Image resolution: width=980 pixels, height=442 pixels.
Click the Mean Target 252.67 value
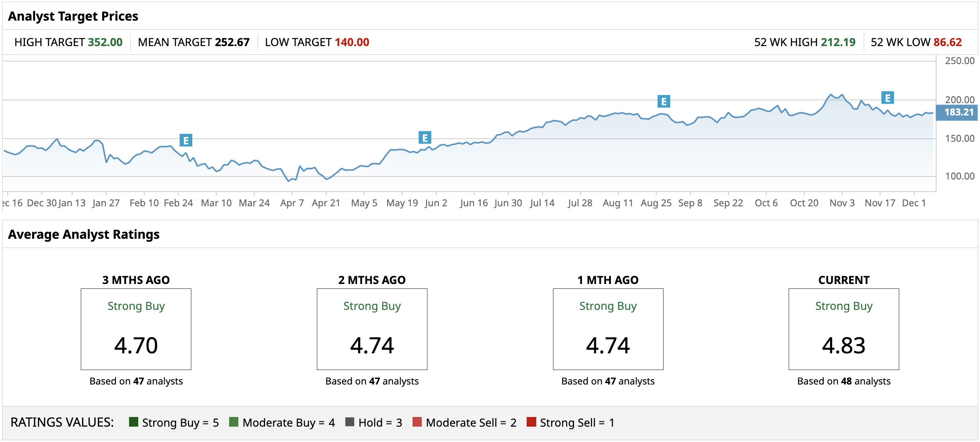pos(232,42)
